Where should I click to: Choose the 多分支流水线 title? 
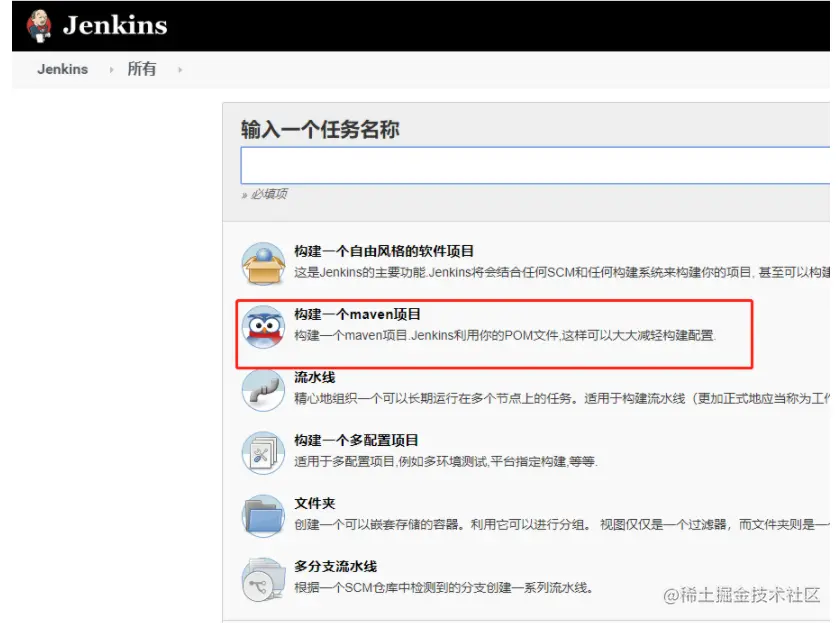(x=335, y=566)
